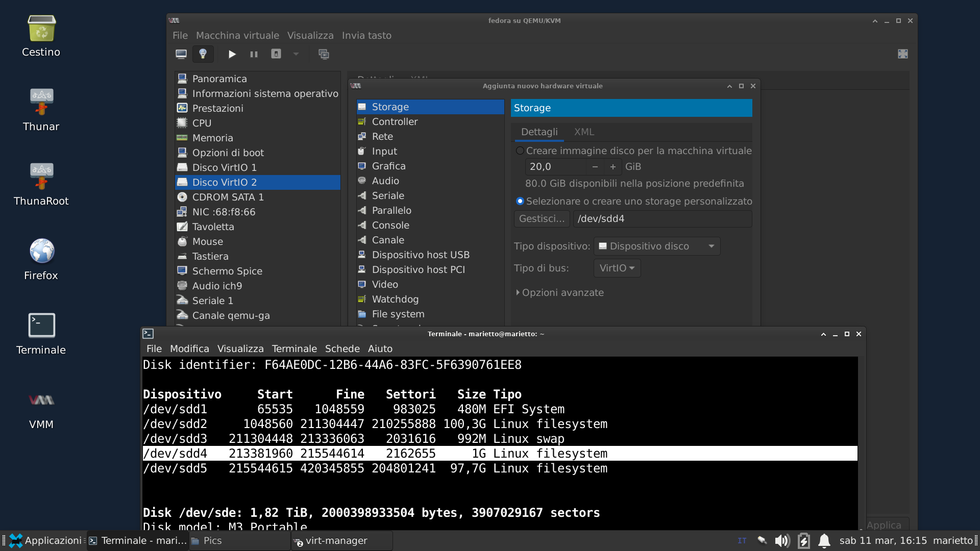Open the Modifica menu in the terminal

coord(189,349)
